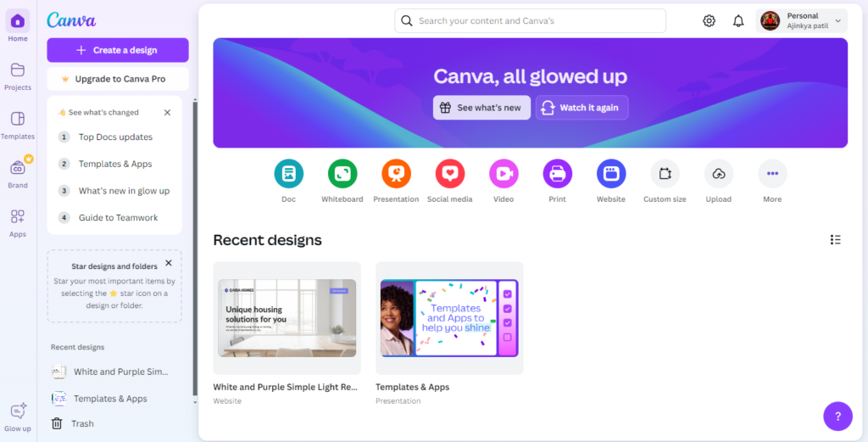Click the Recent designs heading
Screen dimensions: 868x442
pyautogui.click(x=267, y=240)
